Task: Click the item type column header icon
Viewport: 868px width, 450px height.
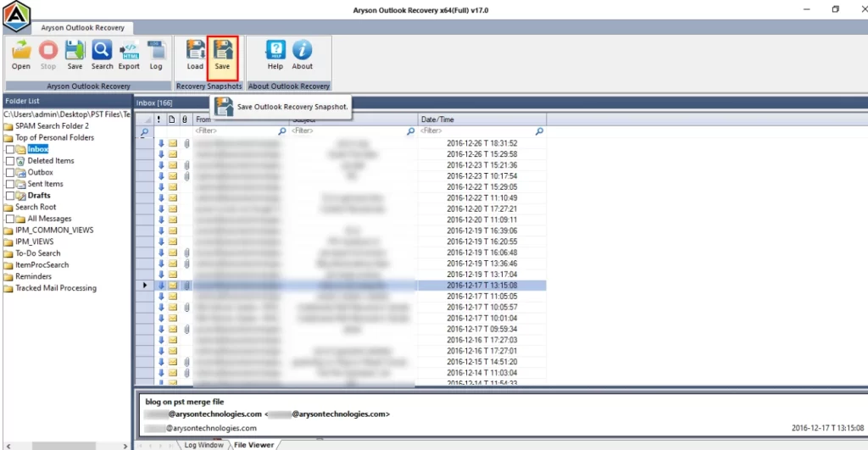Action: pos(171,119)
